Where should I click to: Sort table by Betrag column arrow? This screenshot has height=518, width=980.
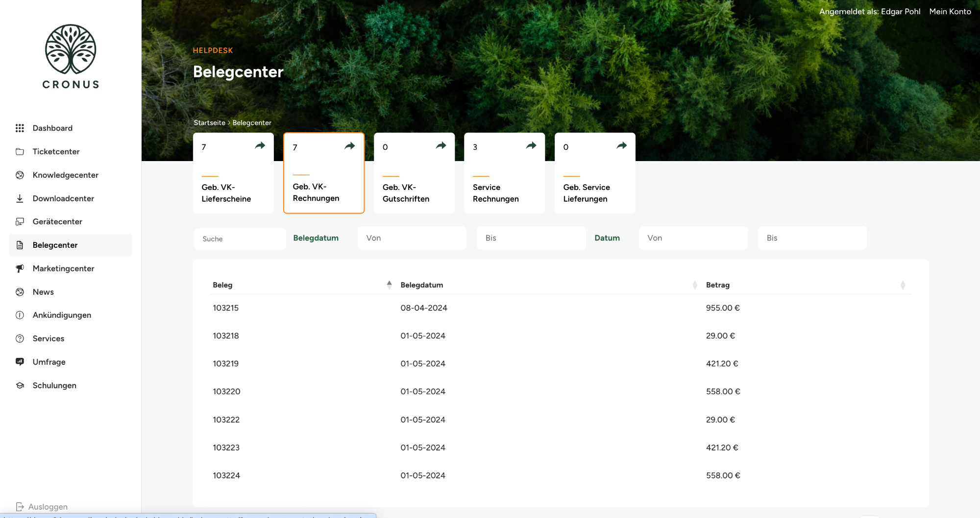(x=903, y=285)
